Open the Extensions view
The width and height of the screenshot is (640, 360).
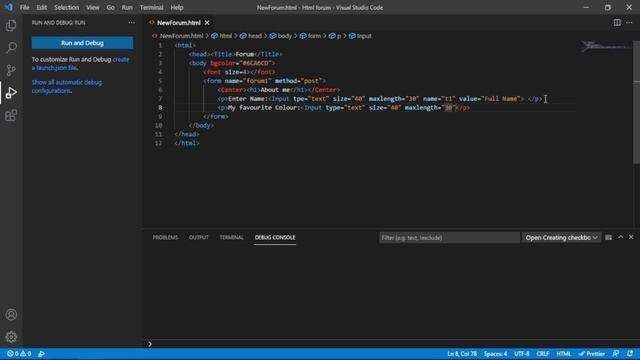[x=11, y=116]
